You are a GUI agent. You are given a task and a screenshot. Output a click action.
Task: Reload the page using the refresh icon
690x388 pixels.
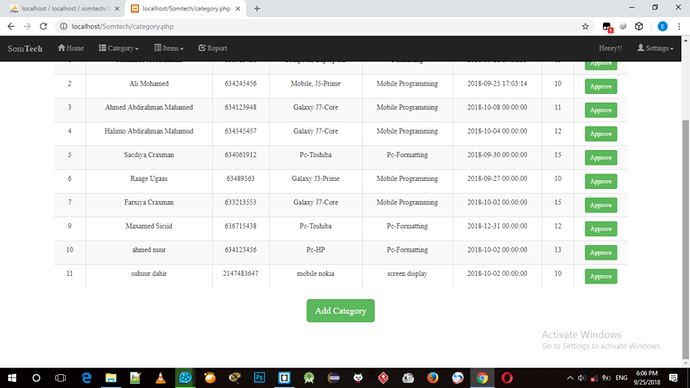pos(43,26)
